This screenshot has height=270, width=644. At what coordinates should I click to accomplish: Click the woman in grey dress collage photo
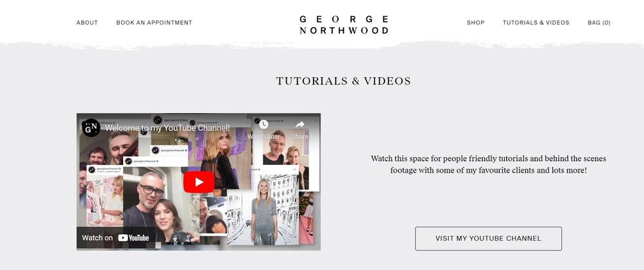[x=263, y=211]
